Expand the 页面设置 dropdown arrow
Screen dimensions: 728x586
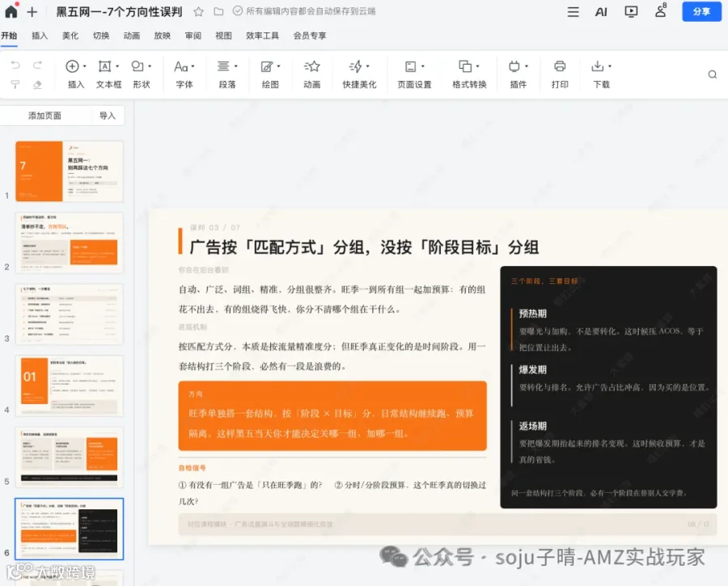[x=422, y=66]
